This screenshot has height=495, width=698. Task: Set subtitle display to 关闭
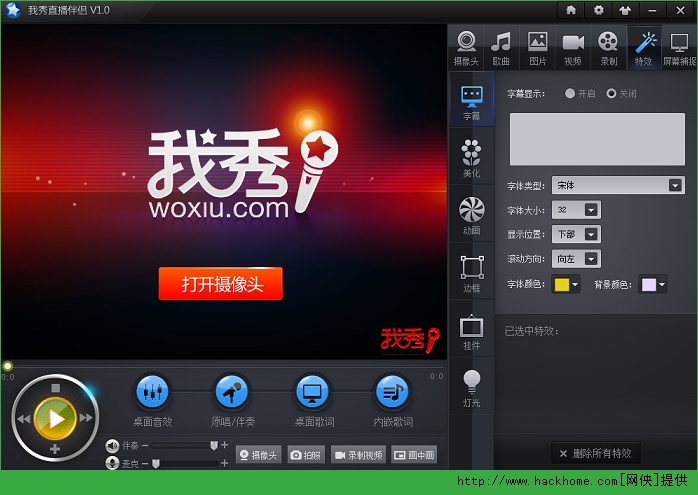(611, 93)
